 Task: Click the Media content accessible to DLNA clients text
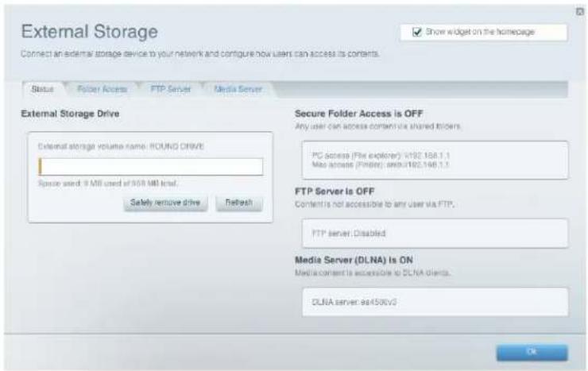pyautogui.click(x=373, y=272)
